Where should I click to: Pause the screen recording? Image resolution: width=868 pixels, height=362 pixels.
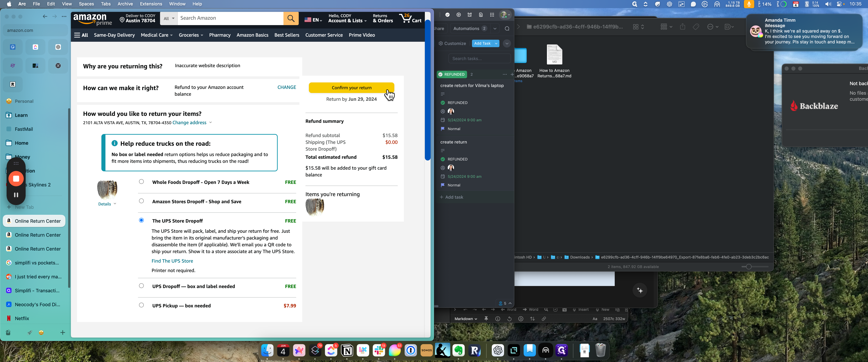point(16,195)
